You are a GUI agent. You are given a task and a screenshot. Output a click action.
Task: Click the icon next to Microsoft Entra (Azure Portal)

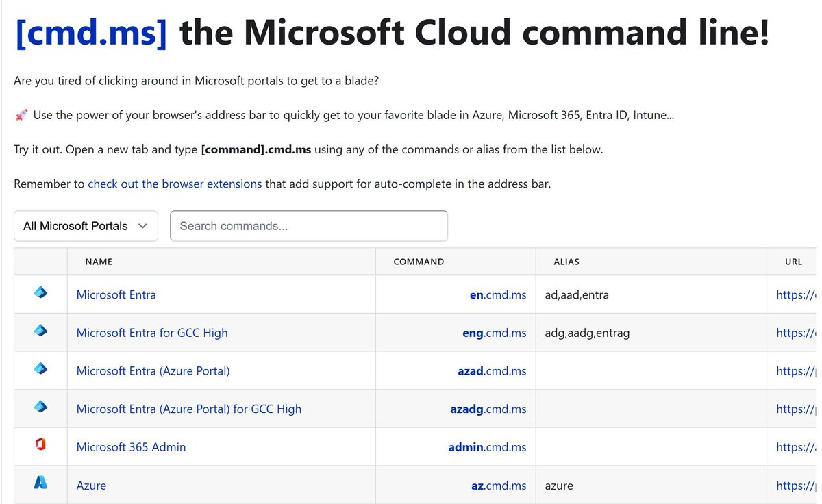[40, 369]
